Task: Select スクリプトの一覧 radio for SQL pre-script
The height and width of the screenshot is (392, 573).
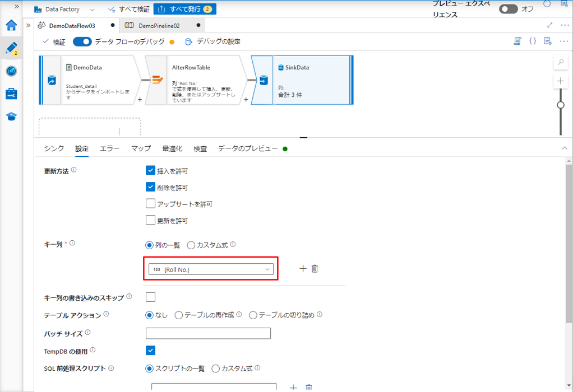Action: [x=149, y=368]
